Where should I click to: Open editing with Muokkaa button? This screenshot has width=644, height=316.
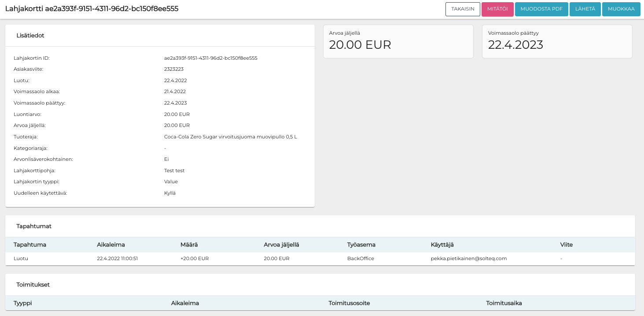621,9
